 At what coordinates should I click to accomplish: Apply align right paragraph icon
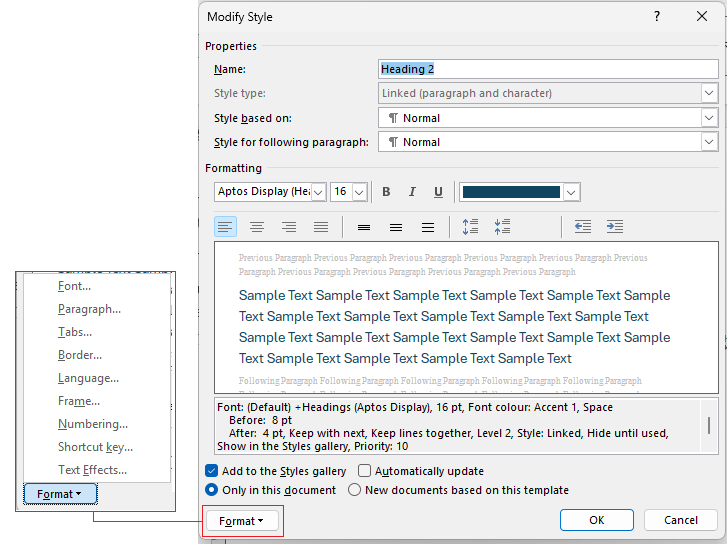point(289,227)
